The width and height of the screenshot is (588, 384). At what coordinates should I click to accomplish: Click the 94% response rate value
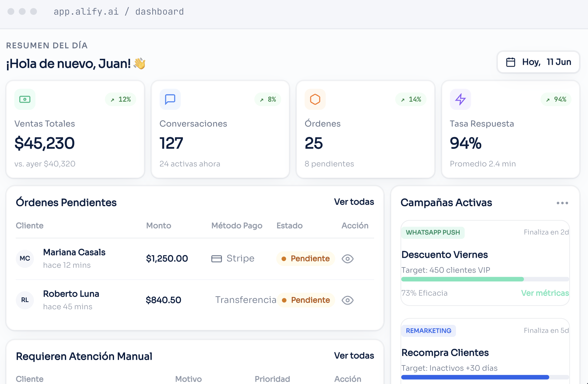pyautogui.click(x=466, y=143)
